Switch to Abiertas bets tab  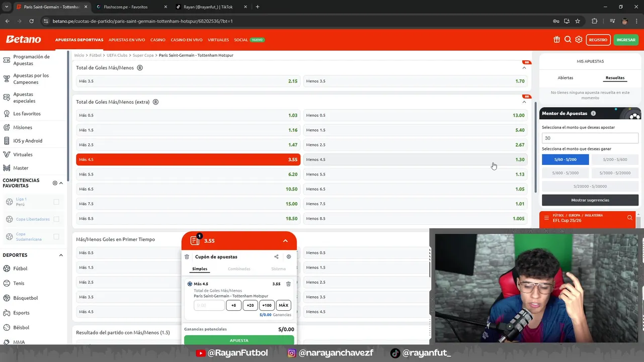coord(566,78)
